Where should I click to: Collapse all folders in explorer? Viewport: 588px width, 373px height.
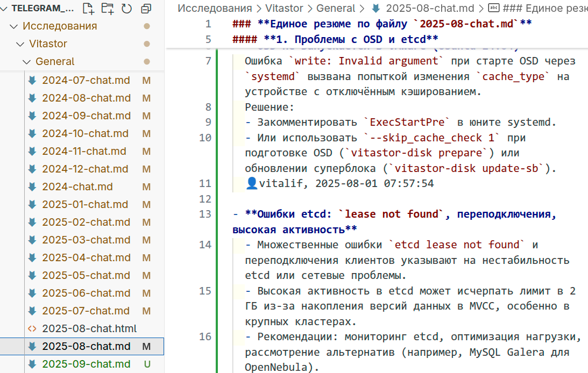pos(146,8)
